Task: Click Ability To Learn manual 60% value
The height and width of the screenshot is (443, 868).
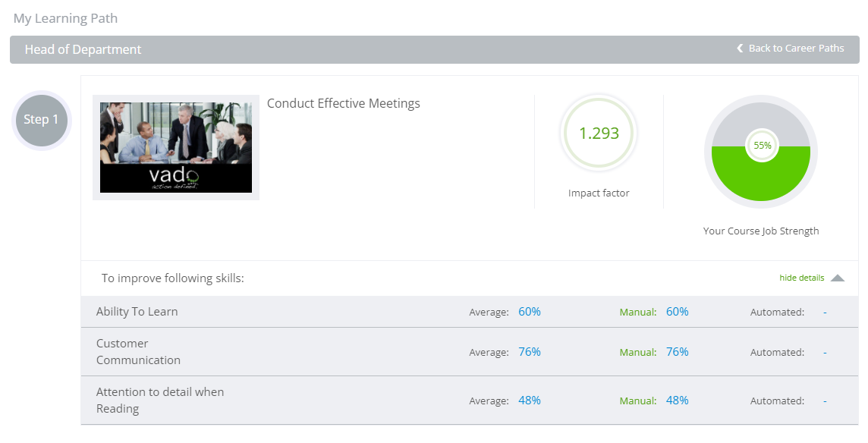Action: point(677,312)
